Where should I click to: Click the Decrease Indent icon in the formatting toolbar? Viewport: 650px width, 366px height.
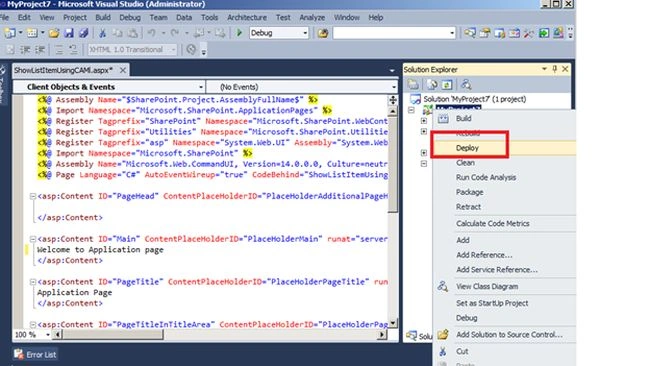25,50
